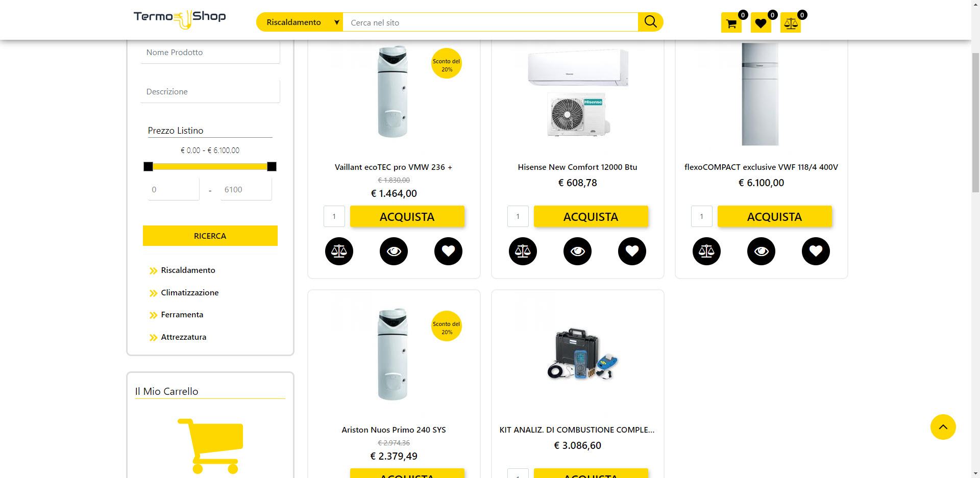Click the search magnifier button
This screenshot has width=980, height=478.
click(650, 22)
